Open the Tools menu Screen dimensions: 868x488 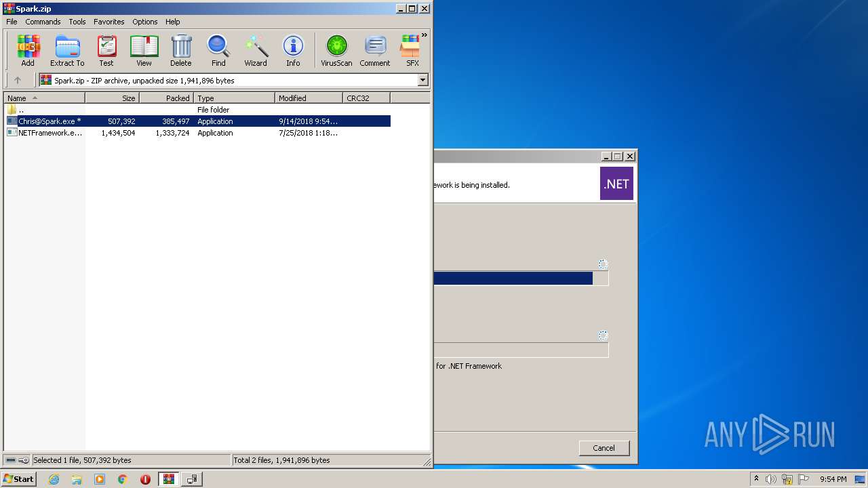77,22
